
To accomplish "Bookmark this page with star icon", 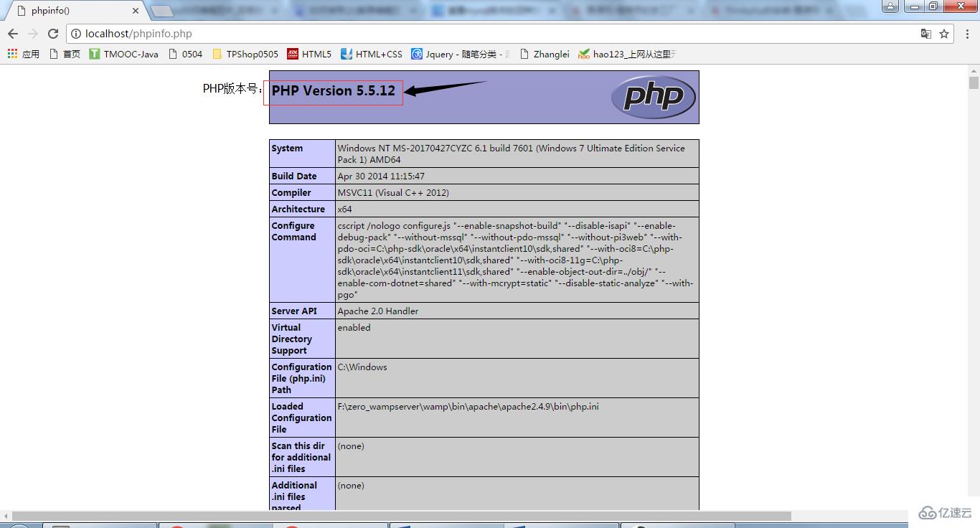I will point(944,34).
